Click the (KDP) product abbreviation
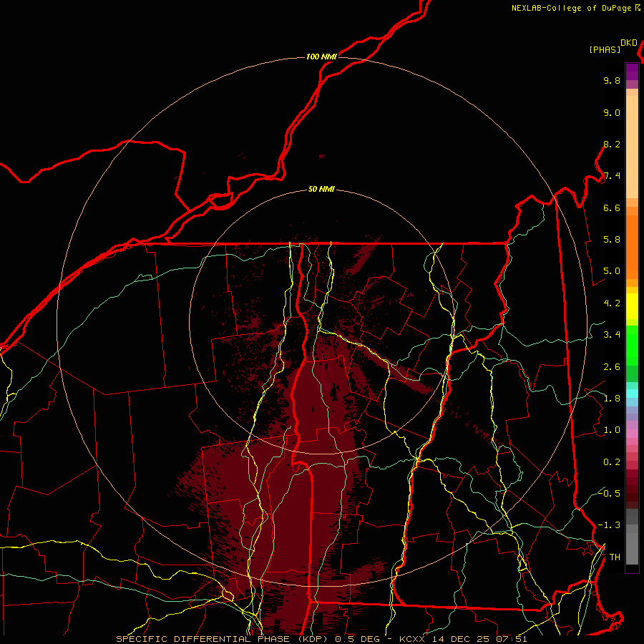Image resolution: width=644 pixels, height=644 pixels. [x=313, y=639]
